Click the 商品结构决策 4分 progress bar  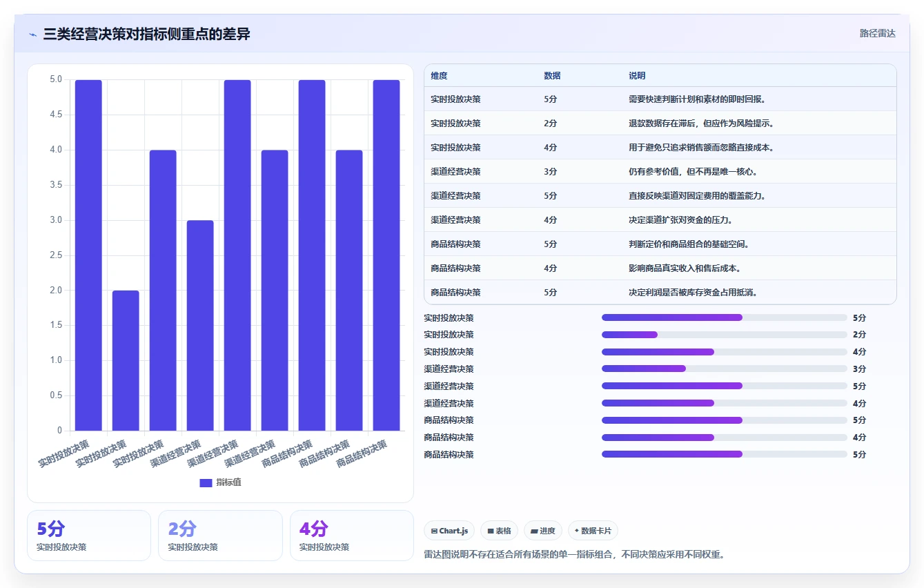tap(724, 438)
